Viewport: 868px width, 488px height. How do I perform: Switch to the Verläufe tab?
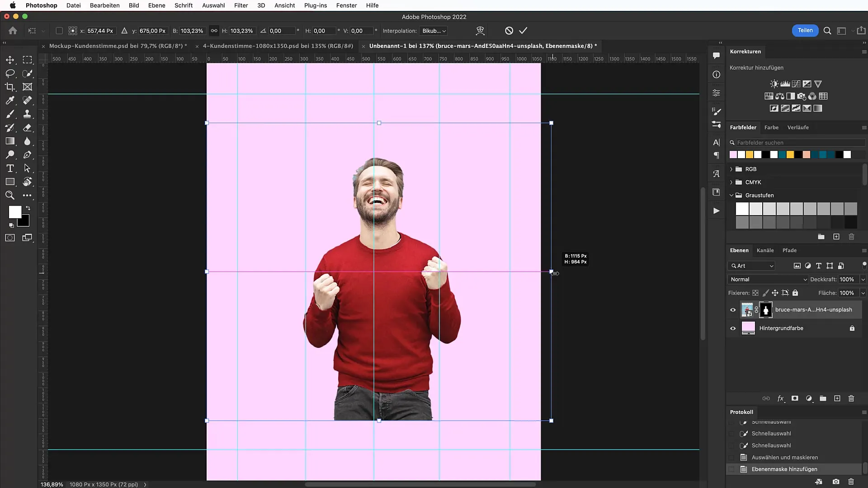(798, 127)
